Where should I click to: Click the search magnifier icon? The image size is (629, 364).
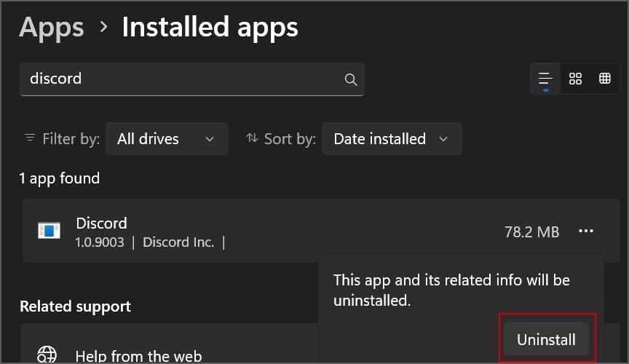[x=351, y=79]
